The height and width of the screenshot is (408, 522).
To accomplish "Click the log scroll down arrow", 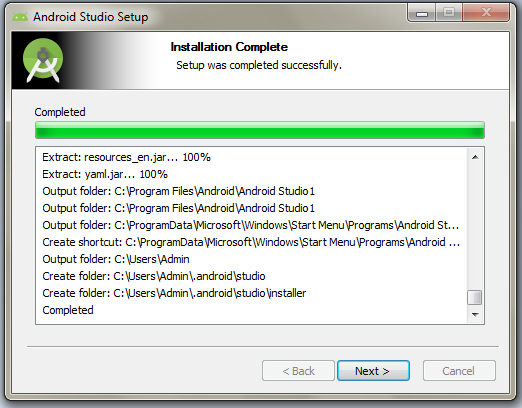I will tap(475, 314).
